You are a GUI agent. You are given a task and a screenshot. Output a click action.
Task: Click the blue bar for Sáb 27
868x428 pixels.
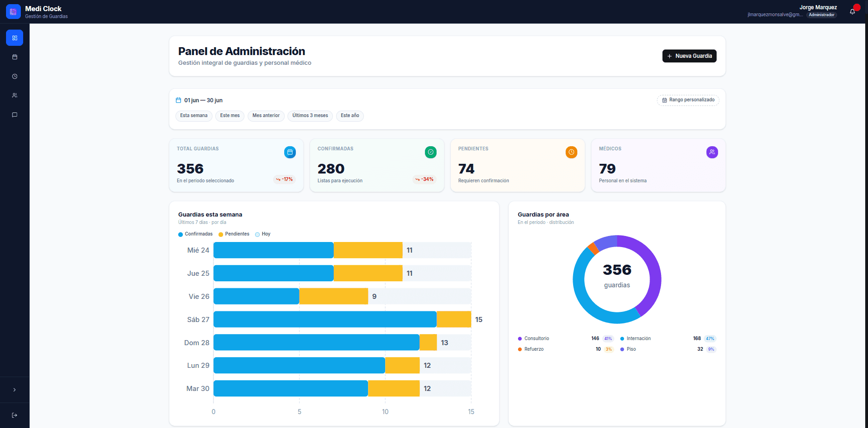[325, 319]
